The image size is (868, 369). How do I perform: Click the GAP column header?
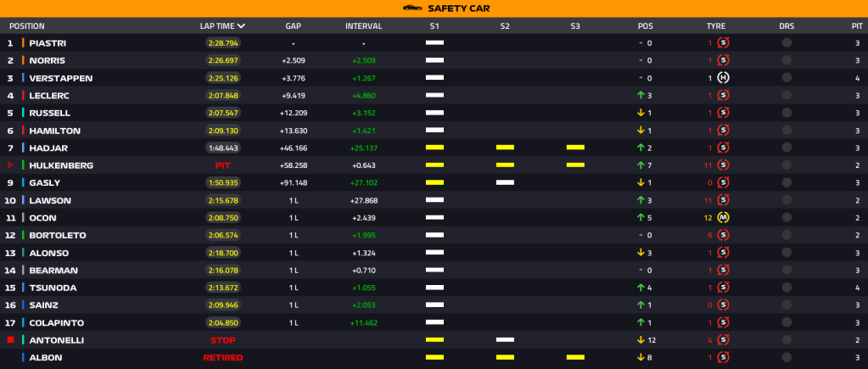[x=294, y=26]
